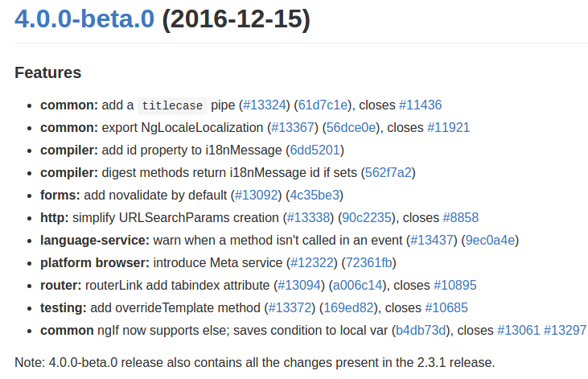Click commit hash 4c35be3
The image size is (588, 379).
click(x=315, y=195)
